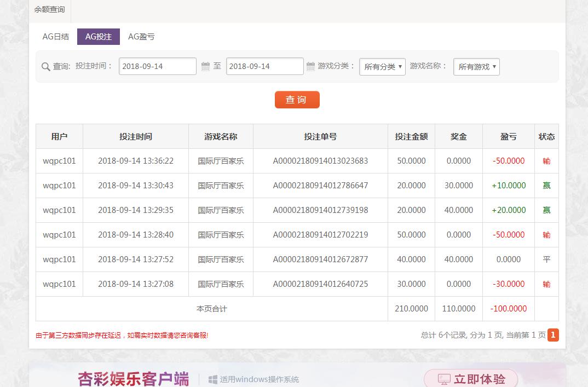Open the 余额查询 tab
The image size is (588, 387).
(x=49, y=9)
